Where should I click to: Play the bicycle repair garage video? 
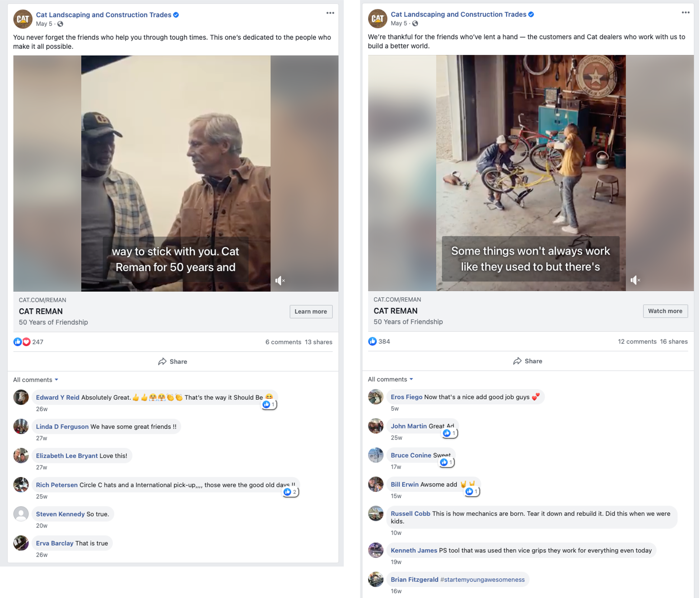pyautogui.click(x=531, y=173)
